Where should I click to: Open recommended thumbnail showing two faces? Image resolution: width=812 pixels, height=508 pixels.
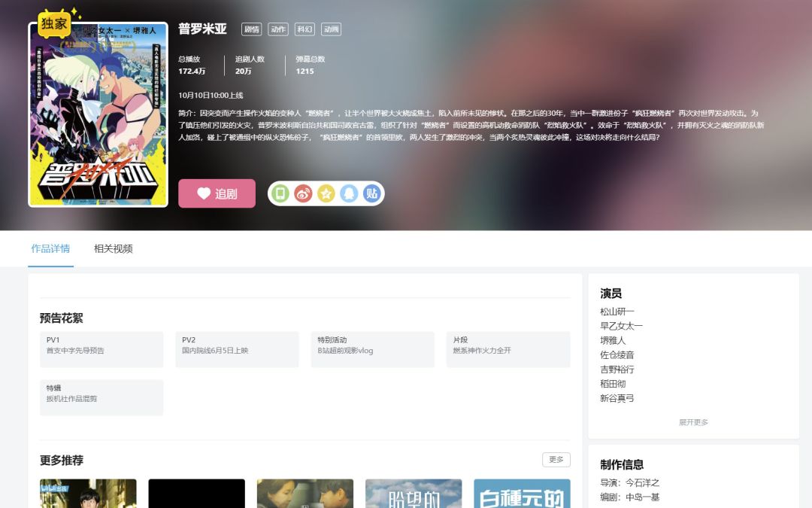tap(305, 494)
